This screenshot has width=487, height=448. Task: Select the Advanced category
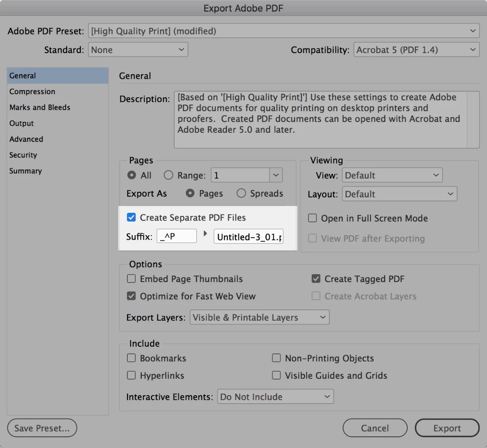click(58, 139)
